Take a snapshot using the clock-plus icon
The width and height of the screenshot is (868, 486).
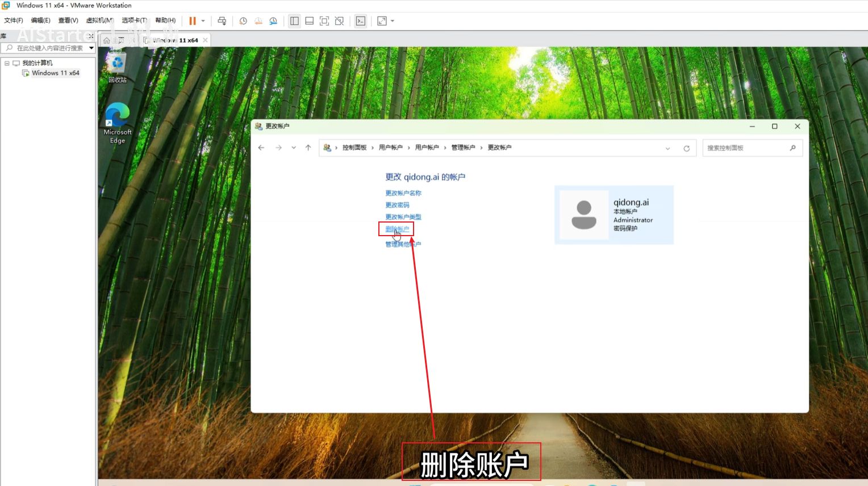pyautogui.click(x=243, y=21)
